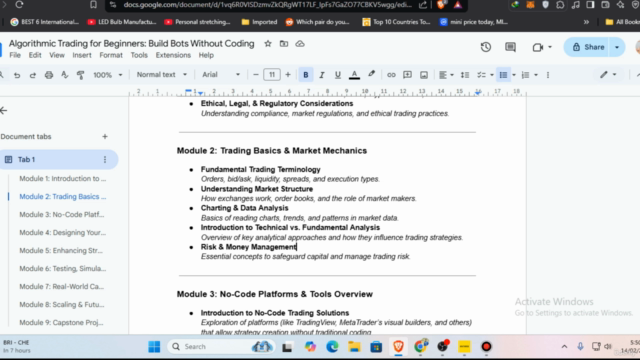The image size is (640, 360).
Task: Click the cloud document status icon
Action: click(x=300, y=44)
